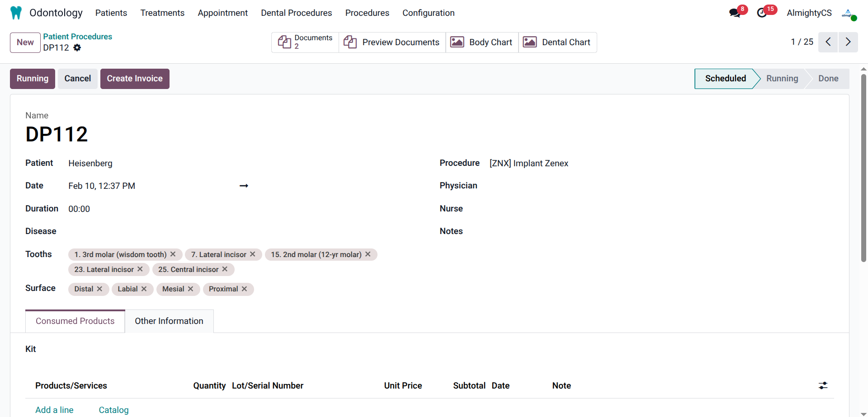
Task: Set status to Running stage
Action: point(782,79)
